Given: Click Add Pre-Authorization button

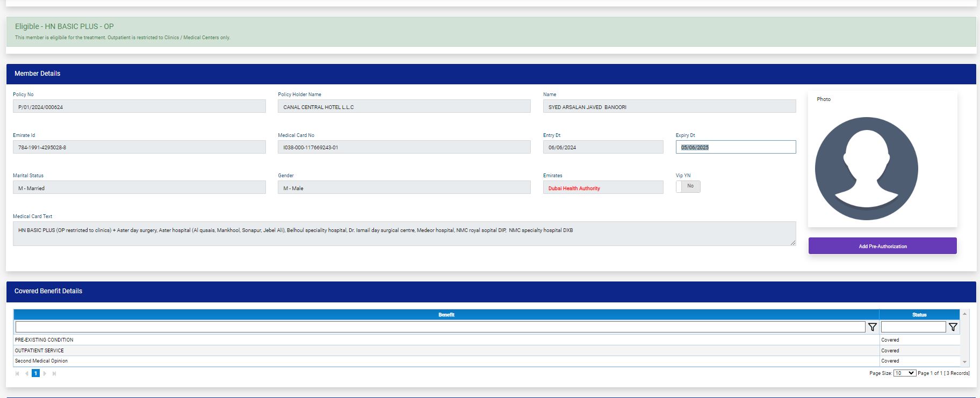Looking at the screenshot, I should 882,246.
